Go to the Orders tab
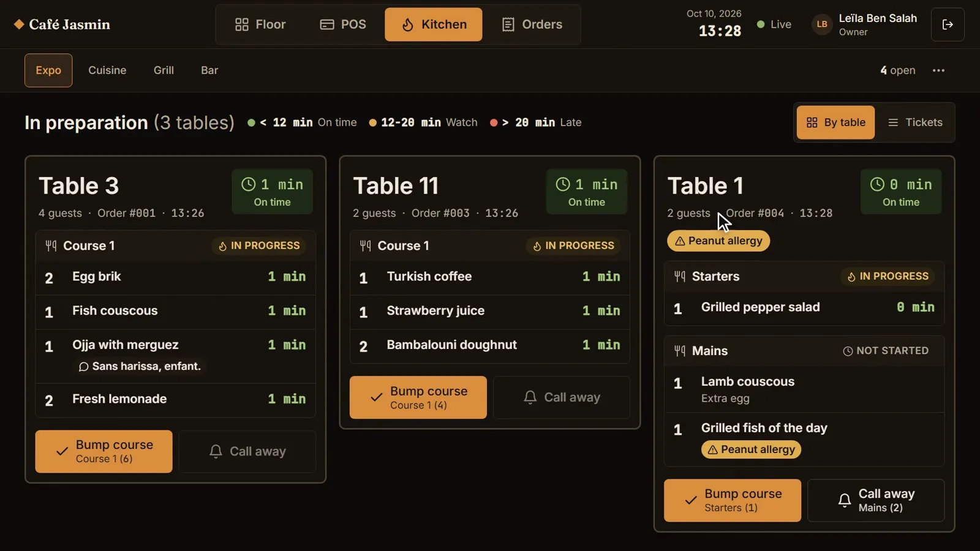Viewport: 980px width, 551px height. click(x=532, y=24)
